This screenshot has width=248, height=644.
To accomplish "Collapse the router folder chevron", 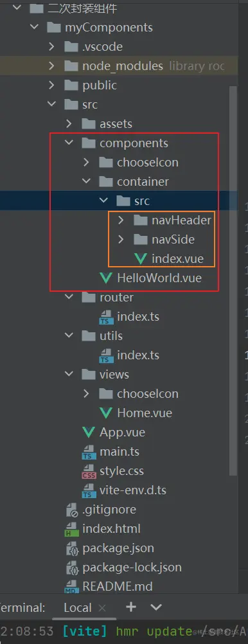I will pyautogui.click(x=69, y=297).
